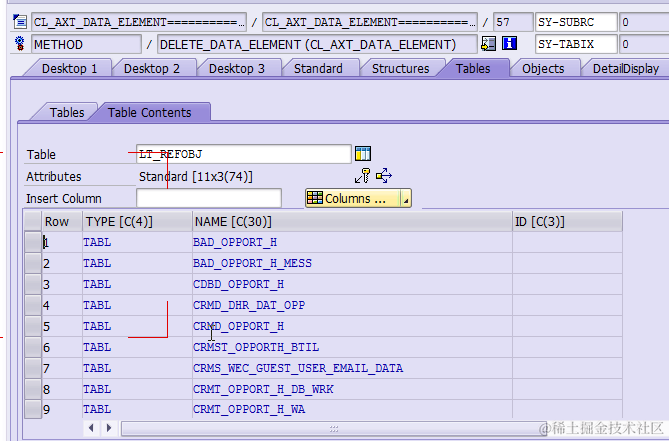This screenshot has width=669, height=441.
Task: Select row 2 using its row selector
Action: [33, 263]
